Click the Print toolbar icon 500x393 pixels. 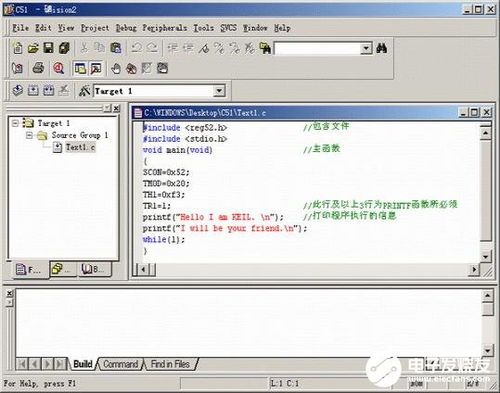(38, 68)
